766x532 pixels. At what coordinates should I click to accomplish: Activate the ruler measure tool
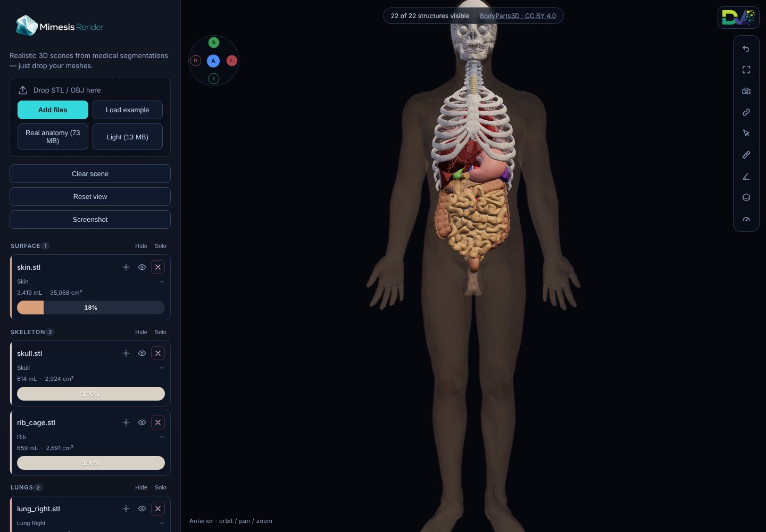coord(746,155)
